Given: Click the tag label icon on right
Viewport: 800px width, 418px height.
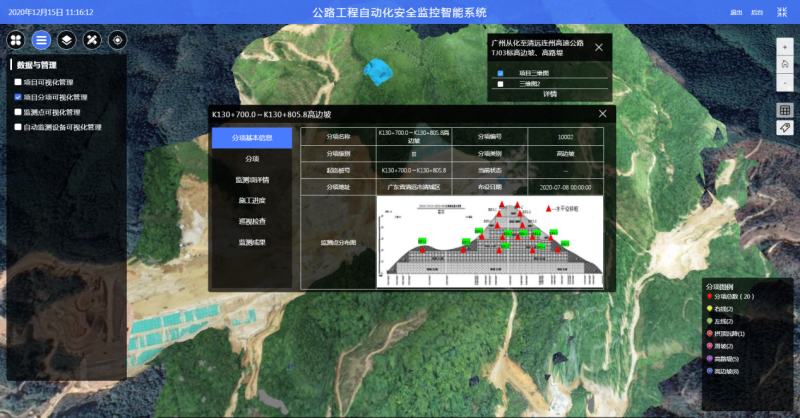Looking at the screenshot, I should (785, 128).
